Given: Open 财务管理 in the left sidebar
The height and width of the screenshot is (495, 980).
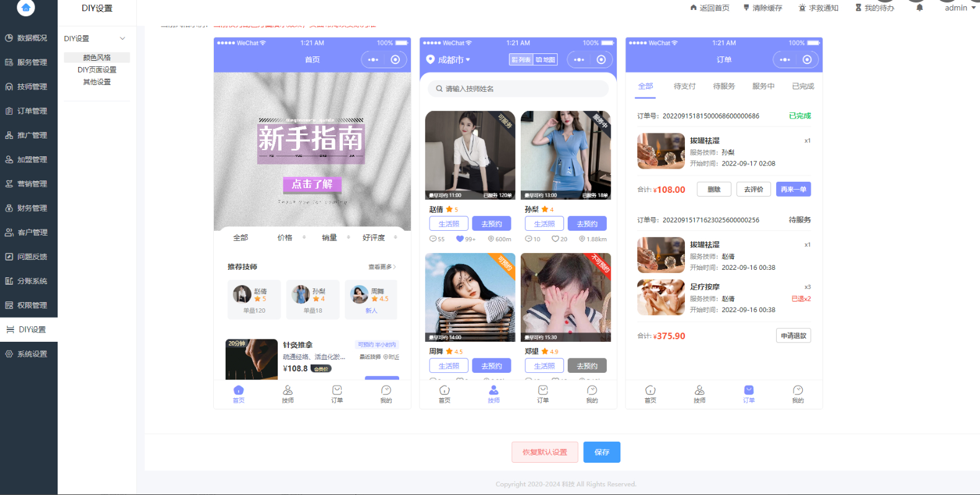Looking at the screenshot, I should pyautogui.click(x=29, y=208).
